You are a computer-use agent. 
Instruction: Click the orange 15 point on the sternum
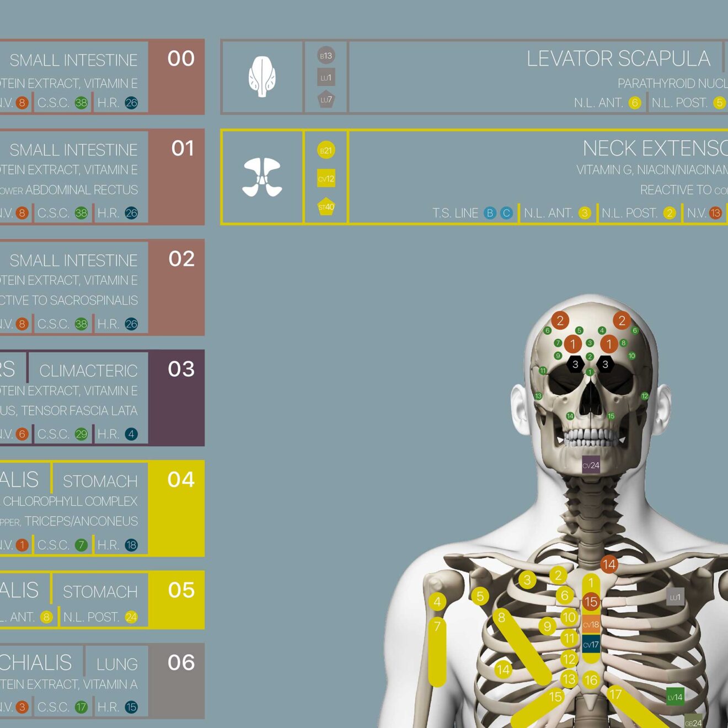[x=591, y=602]
